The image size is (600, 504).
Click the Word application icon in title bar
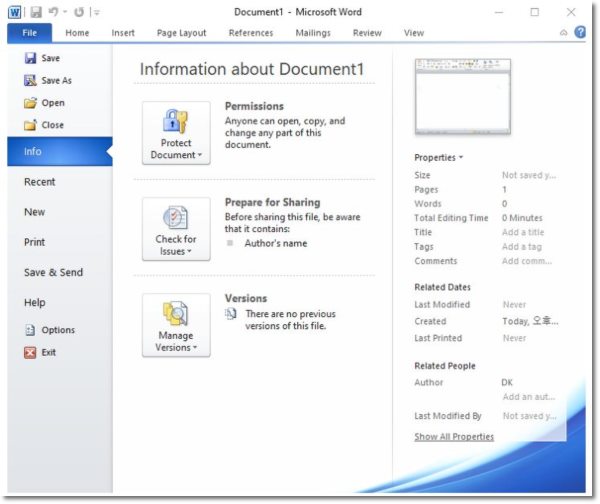pos(14,13)
